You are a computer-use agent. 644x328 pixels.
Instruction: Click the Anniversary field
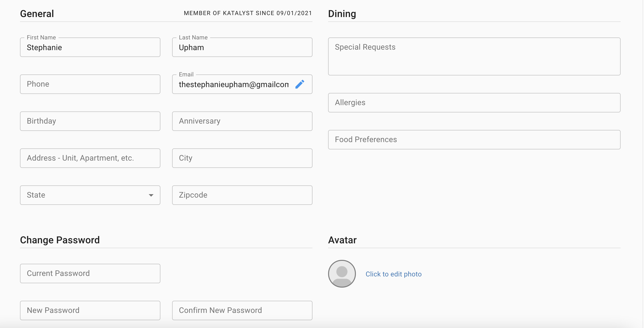click(x=242, y=121)
